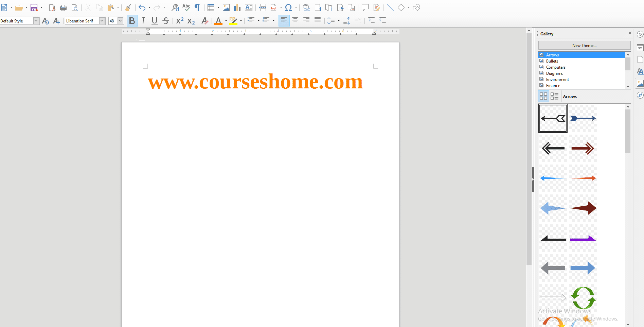Insert a chart from the toolbar
Image resolution: width=644 pixels, height=327 pixels.
click(237, 7)
